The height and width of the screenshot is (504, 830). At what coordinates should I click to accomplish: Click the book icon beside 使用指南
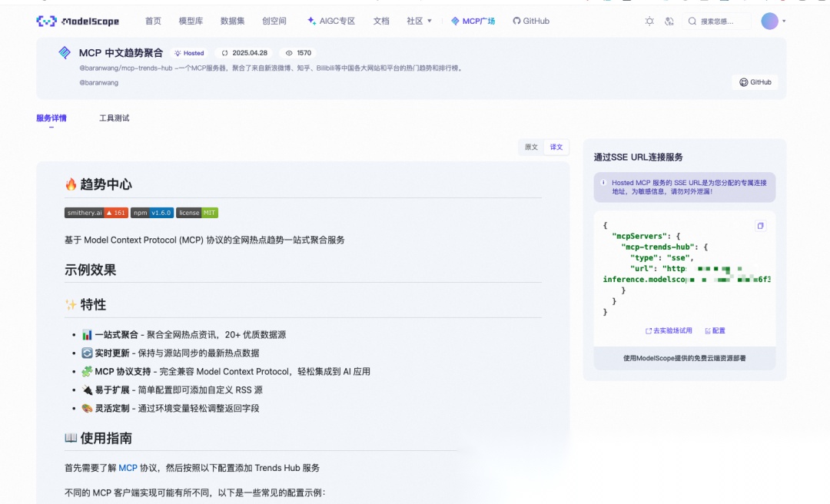tap(71, 438)
